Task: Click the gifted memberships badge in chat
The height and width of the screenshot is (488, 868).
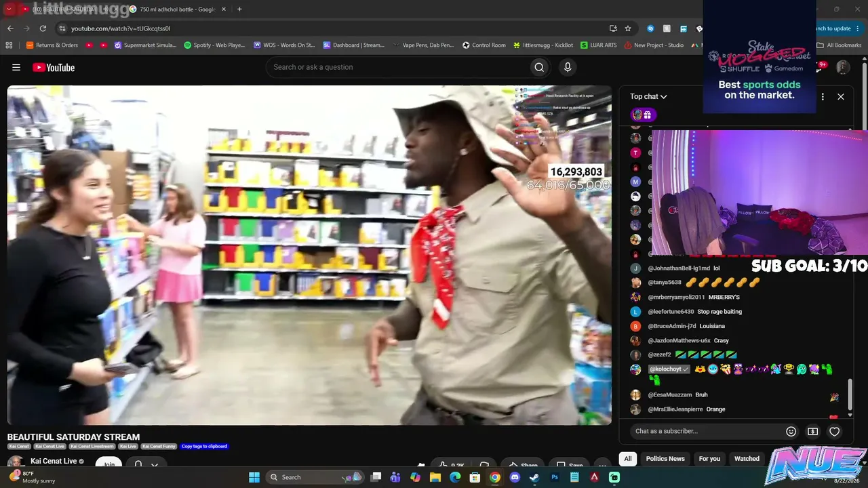Action: tap(642, 115)
